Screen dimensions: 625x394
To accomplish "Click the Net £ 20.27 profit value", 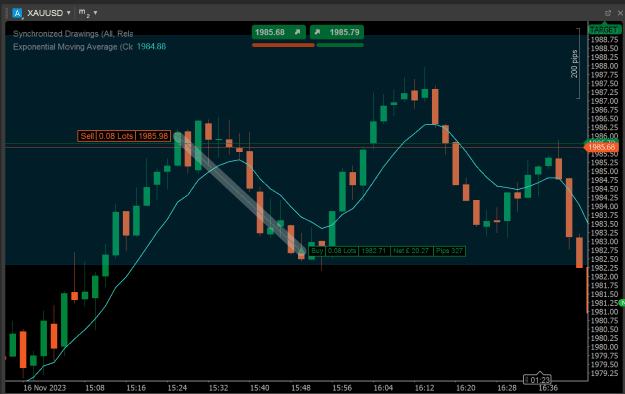I will pos(411,251).
